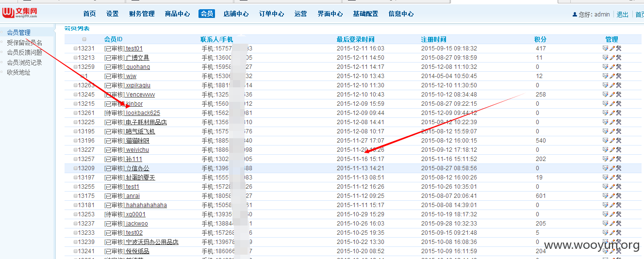Screen dimensions: 644x259
Task: Click the tools icon for member test01
Action: pos(619,49)
